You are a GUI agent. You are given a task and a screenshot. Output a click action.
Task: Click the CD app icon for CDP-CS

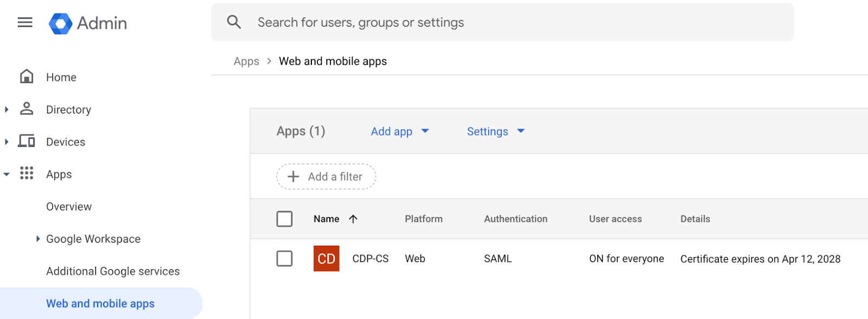pyautogui.click(x=327, y=259)
